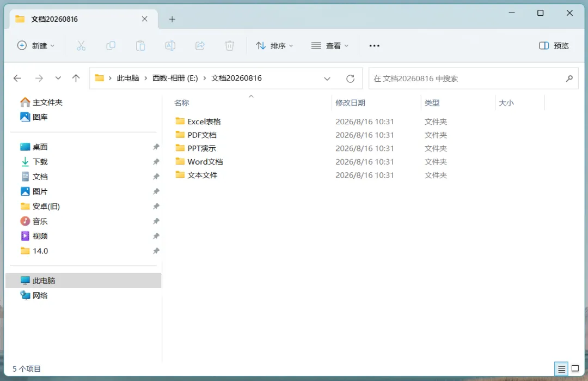
Task: Open 图片 in quick access
Action: point(34,191)
